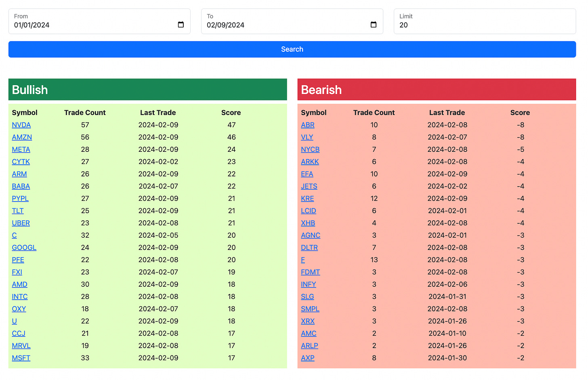Image resolution: width=588 pixels, height=380 pixels.
Task: Follow the JETS symbol link
Action: click(309, 186)
